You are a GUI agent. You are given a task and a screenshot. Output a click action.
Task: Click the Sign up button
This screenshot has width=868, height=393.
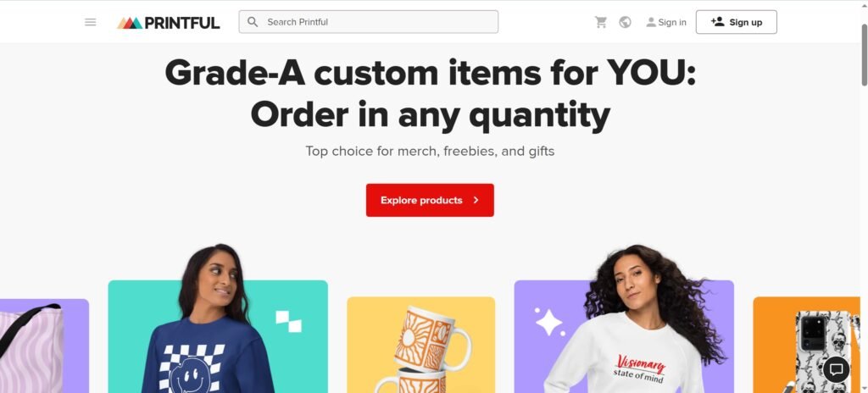click(737, 22)
